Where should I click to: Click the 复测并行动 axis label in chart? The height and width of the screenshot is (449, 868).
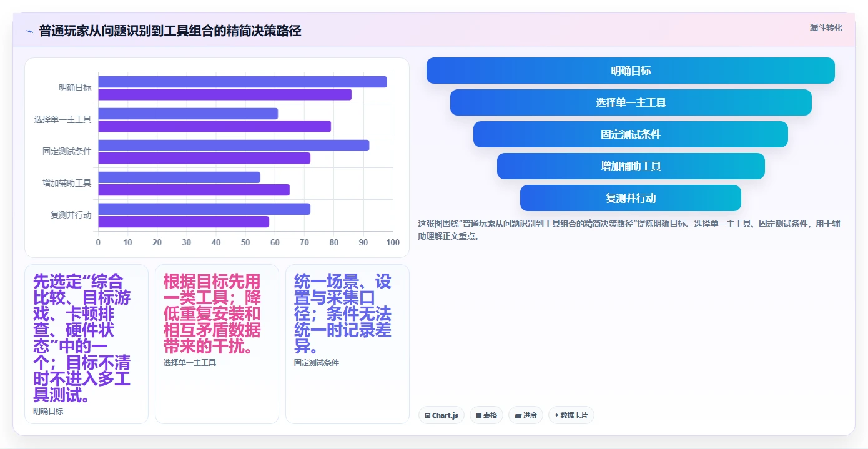(71, 215)
